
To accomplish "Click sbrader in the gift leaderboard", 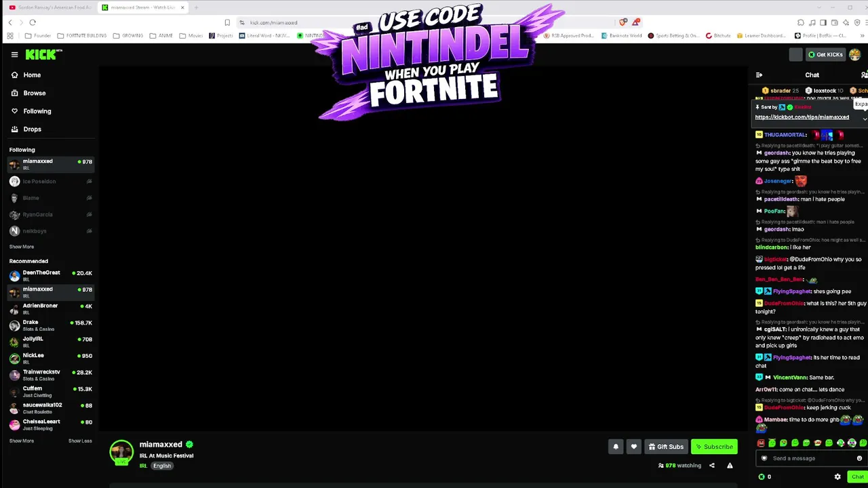I will (780, 91).
